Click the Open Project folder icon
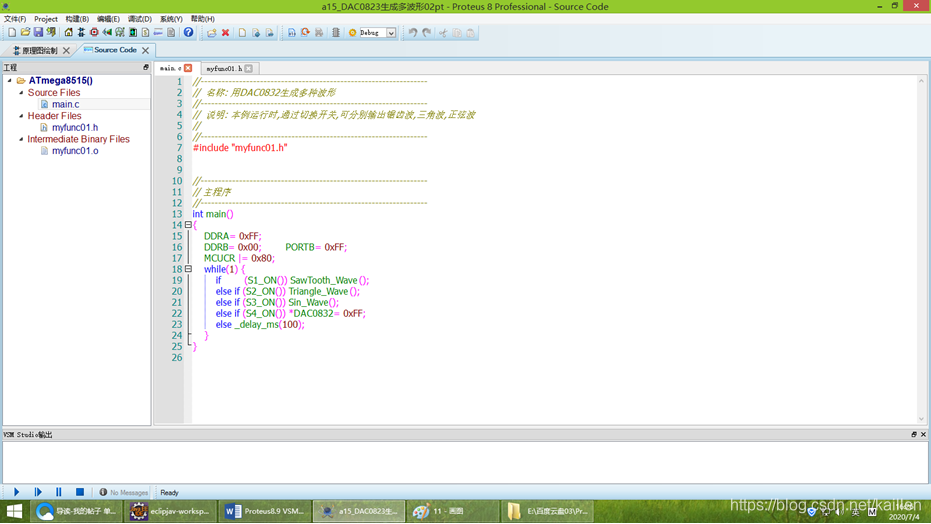This screenshot has width=931, height=524. click(25, 33)
